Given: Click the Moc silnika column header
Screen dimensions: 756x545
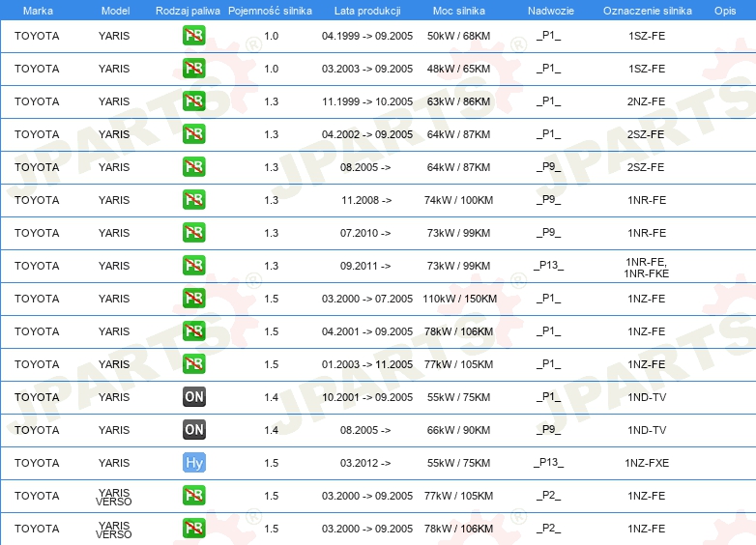Looking at the screenshot, I should click(x=458, y=11).
